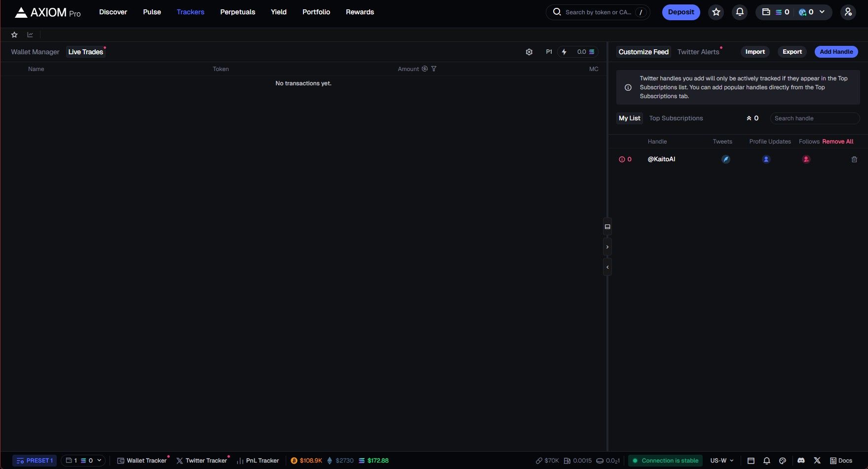
Task: Open the notifications bell in top bar
Action: (x=739, y=12)
